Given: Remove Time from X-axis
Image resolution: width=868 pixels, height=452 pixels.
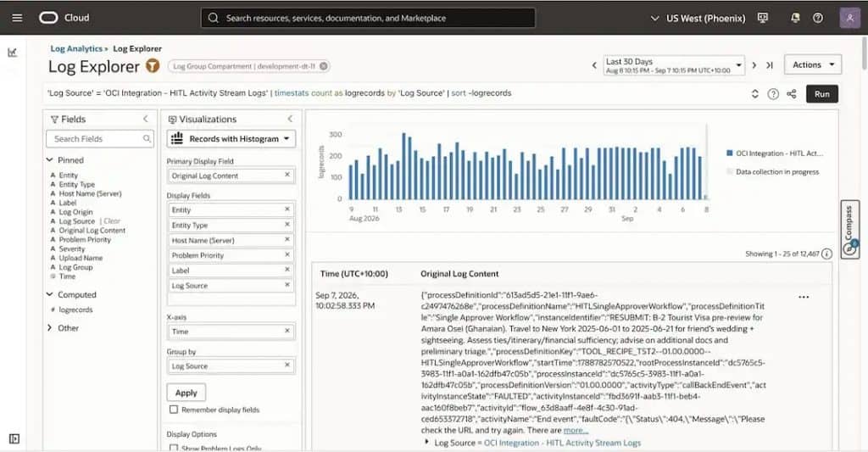Looking at the screenshot, I should tap(287, 331).
